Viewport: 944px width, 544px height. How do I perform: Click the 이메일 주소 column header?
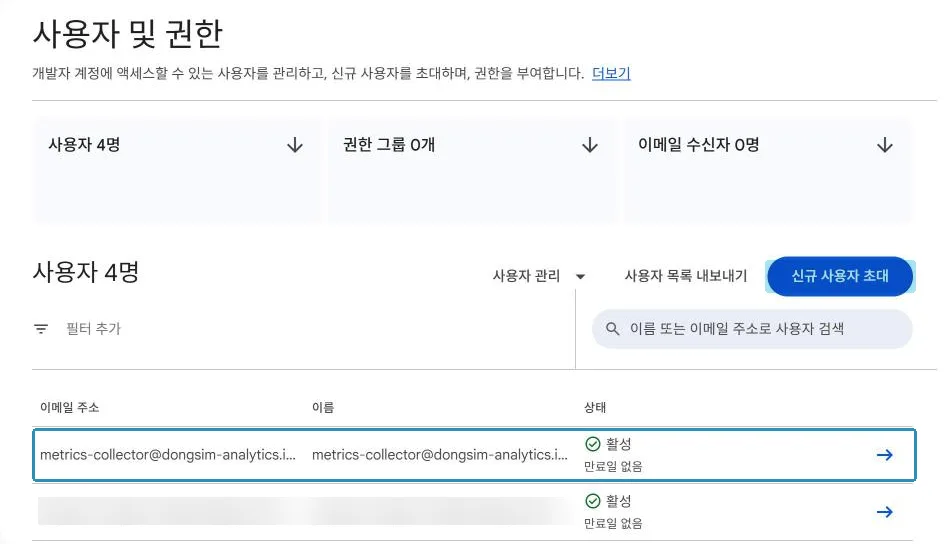(x=69, y=407)
